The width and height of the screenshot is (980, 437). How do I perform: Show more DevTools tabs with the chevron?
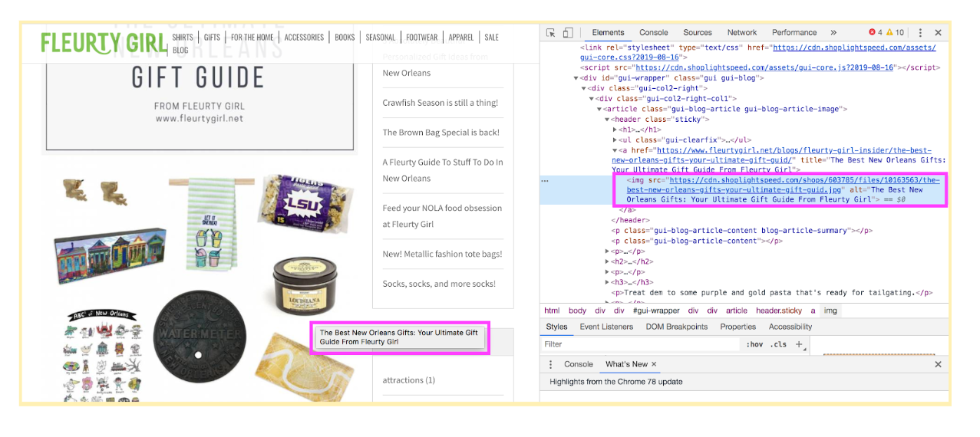833,33
